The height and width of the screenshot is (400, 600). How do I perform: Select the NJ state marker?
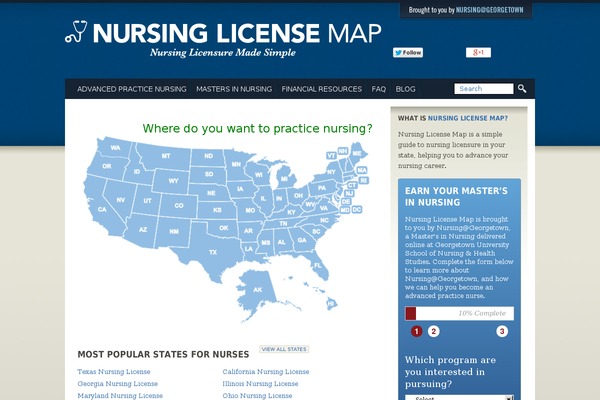coord(349,194)
